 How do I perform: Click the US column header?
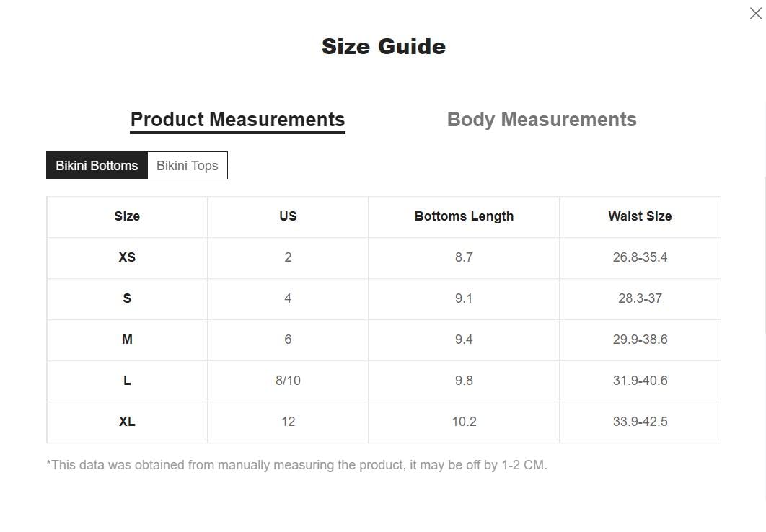tap(288, 216)
